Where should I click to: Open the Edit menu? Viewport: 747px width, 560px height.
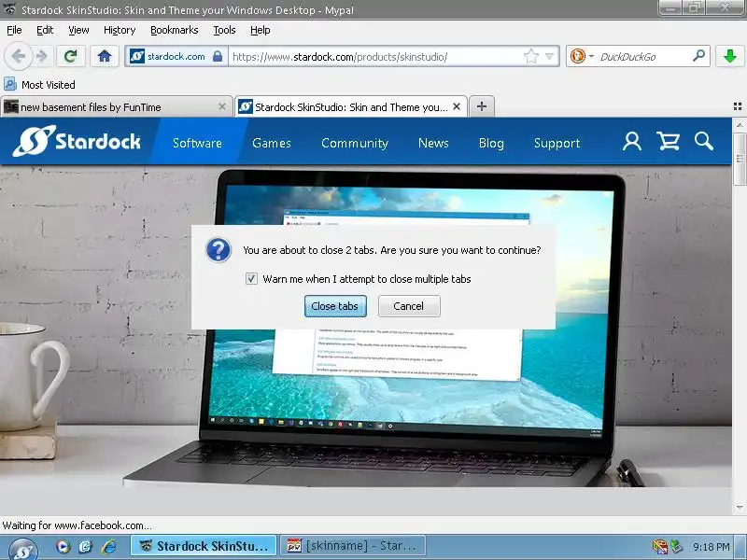45,30
